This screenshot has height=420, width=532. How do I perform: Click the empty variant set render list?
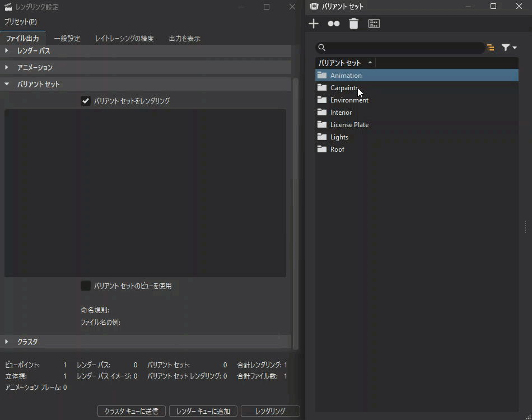tap(145, 193)
